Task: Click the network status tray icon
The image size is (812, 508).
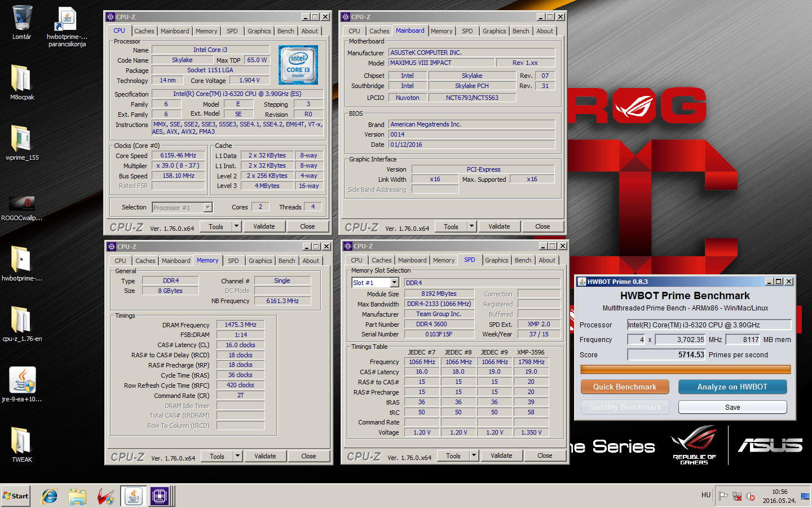Action: coord(737,496)
